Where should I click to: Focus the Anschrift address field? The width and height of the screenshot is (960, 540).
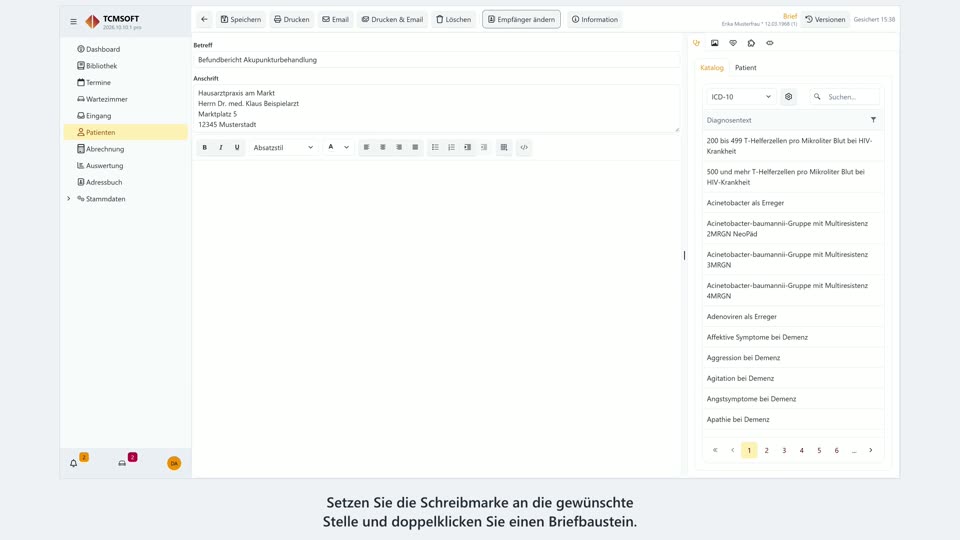tap(437, 108)
